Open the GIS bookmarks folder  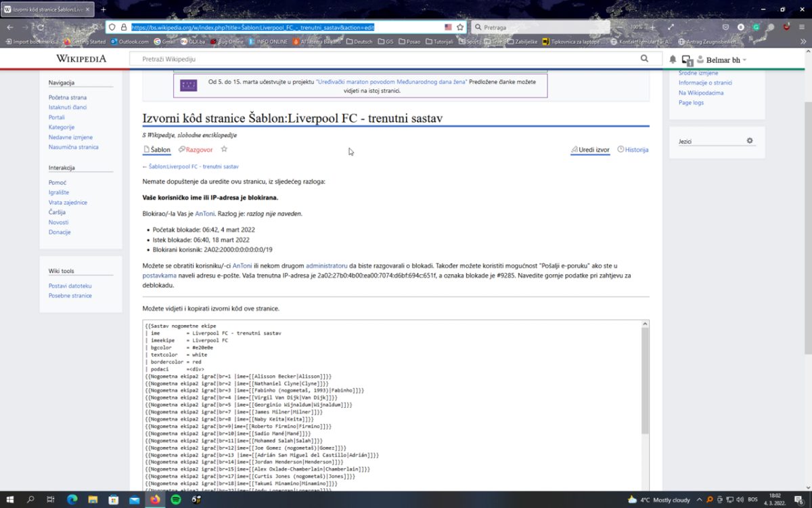[385, 41]
